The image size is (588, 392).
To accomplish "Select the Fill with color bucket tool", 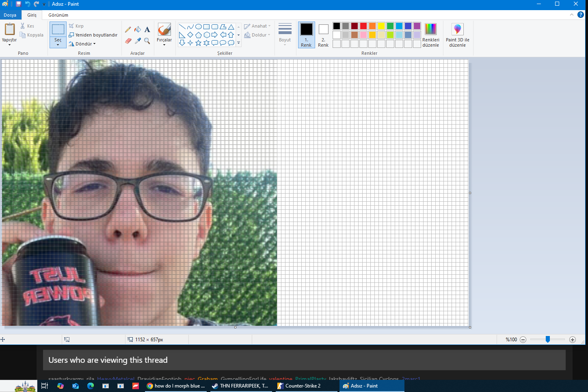I will pyautogui.click(x=138, y=29).
